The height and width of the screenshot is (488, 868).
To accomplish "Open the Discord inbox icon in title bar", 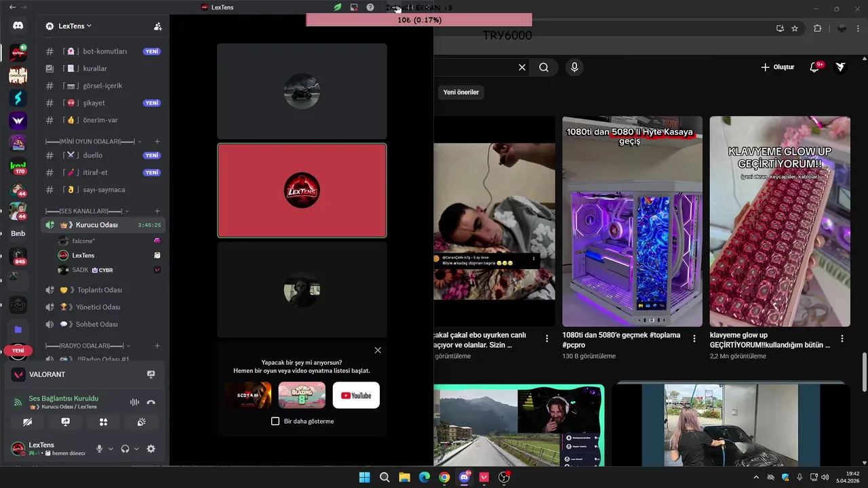I will click(x=353, y=7).
